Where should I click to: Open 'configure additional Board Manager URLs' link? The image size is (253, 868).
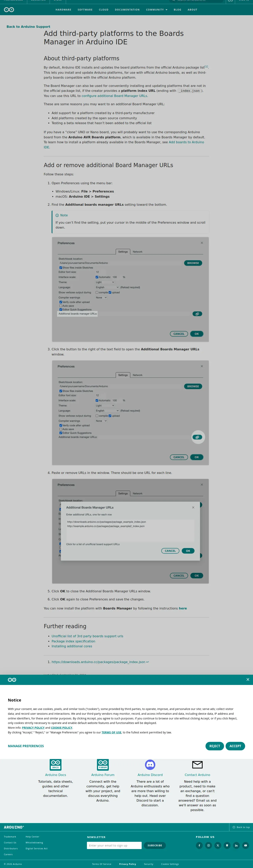[x=114, y=96]
